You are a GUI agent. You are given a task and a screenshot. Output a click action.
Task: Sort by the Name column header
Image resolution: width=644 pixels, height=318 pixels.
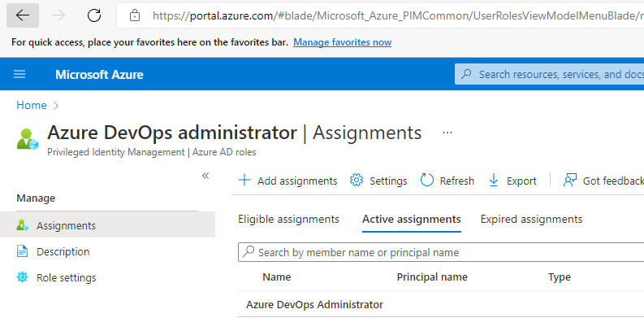pyautogui.click(x=276, y=277)
